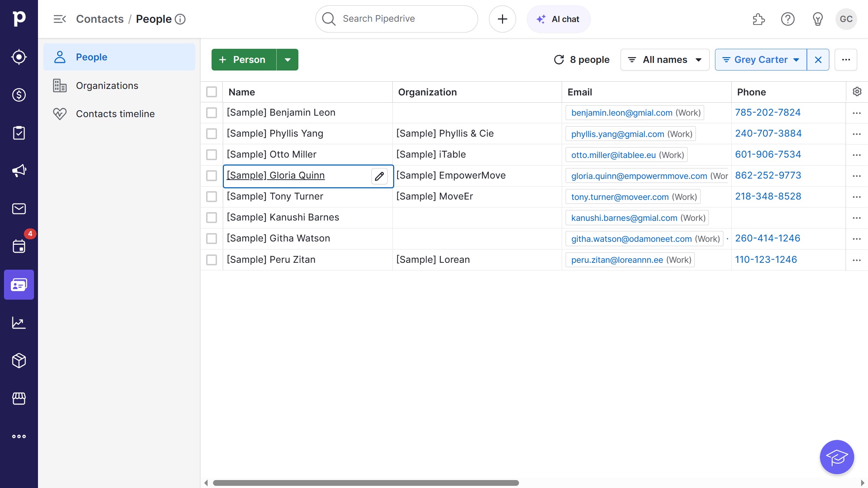Screen dimensions: 868x488
Task: Focus the Search Pipedrive field
Action: 396,19
